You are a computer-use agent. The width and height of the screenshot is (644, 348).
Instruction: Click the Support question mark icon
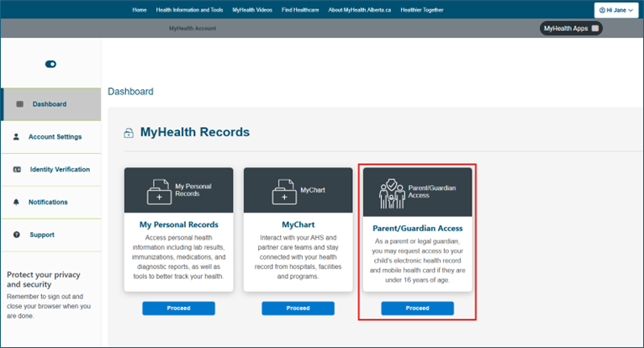[17, 235]
